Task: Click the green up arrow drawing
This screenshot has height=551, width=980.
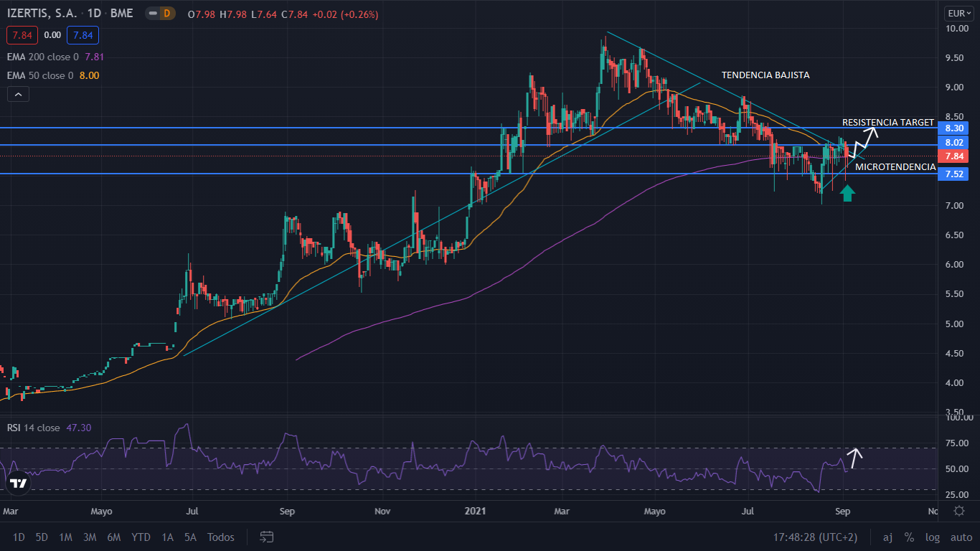Action: (847, 192)
